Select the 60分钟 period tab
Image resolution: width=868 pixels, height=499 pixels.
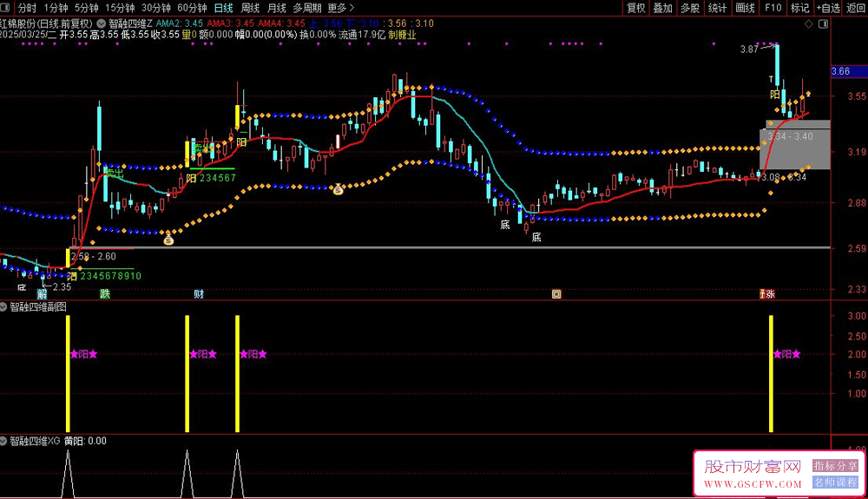pos(192,8)
